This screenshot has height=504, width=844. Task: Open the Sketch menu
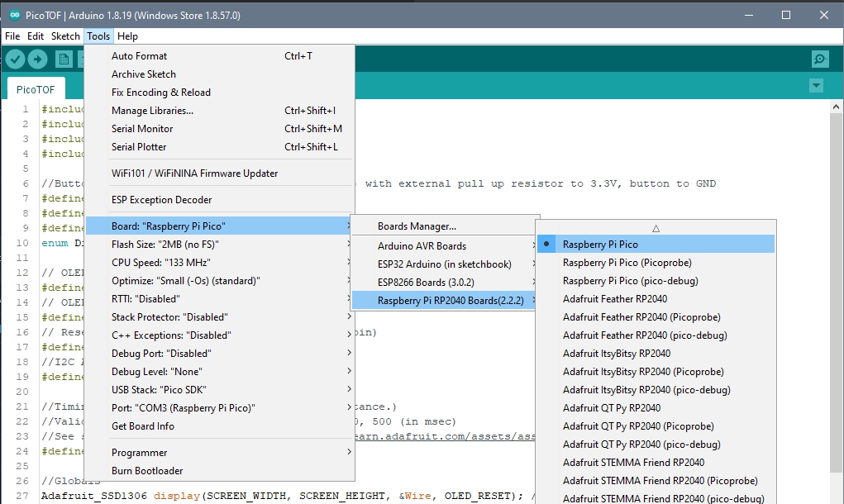coord(65,36)
